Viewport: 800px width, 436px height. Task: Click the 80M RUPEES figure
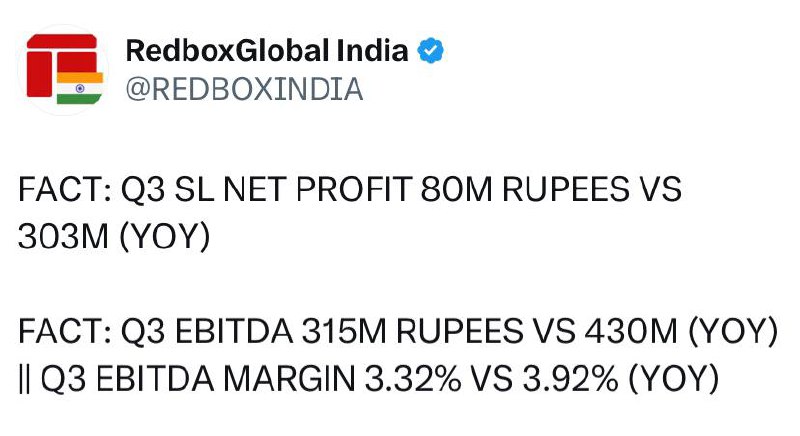pyautogui.click(x=525, y=189)
